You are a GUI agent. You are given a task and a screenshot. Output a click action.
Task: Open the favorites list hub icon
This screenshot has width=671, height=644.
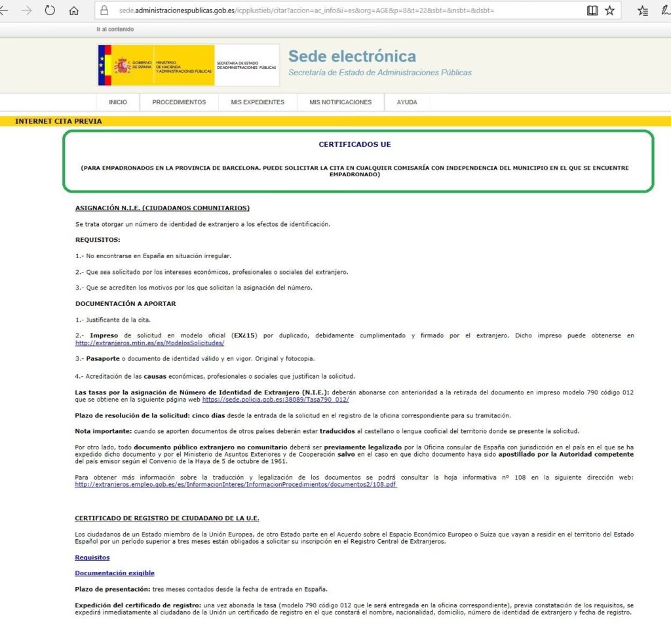pyautogui.click(x=643, y=10)
